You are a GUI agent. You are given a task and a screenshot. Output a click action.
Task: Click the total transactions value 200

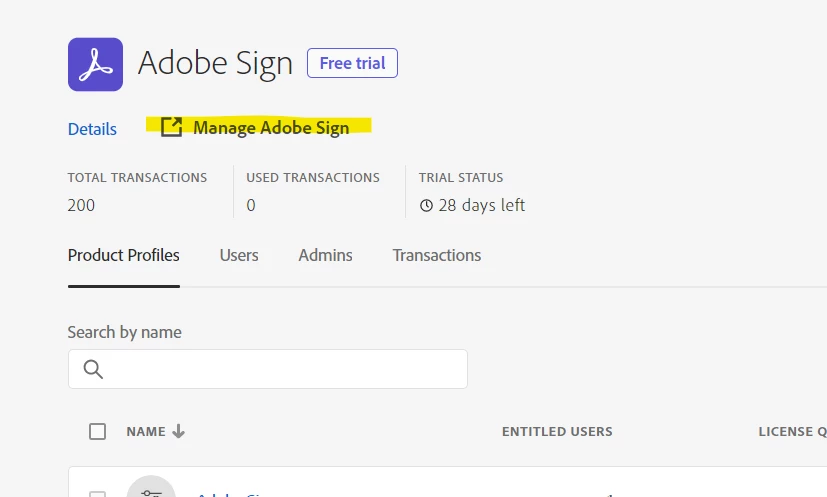coord(81,206)
